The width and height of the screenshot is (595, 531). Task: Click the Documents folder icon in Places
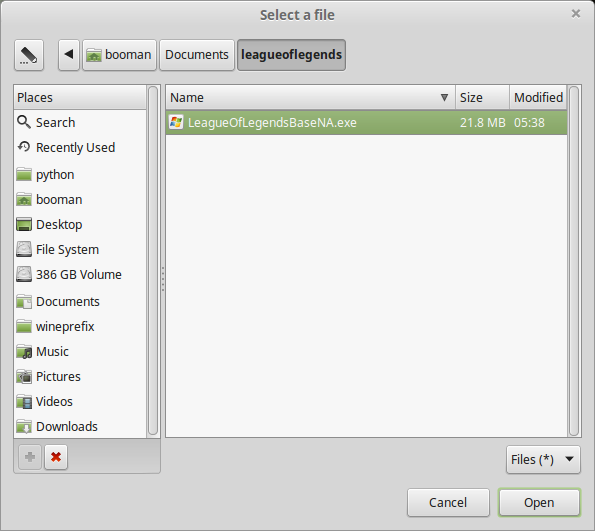click(x=24, y=302)
